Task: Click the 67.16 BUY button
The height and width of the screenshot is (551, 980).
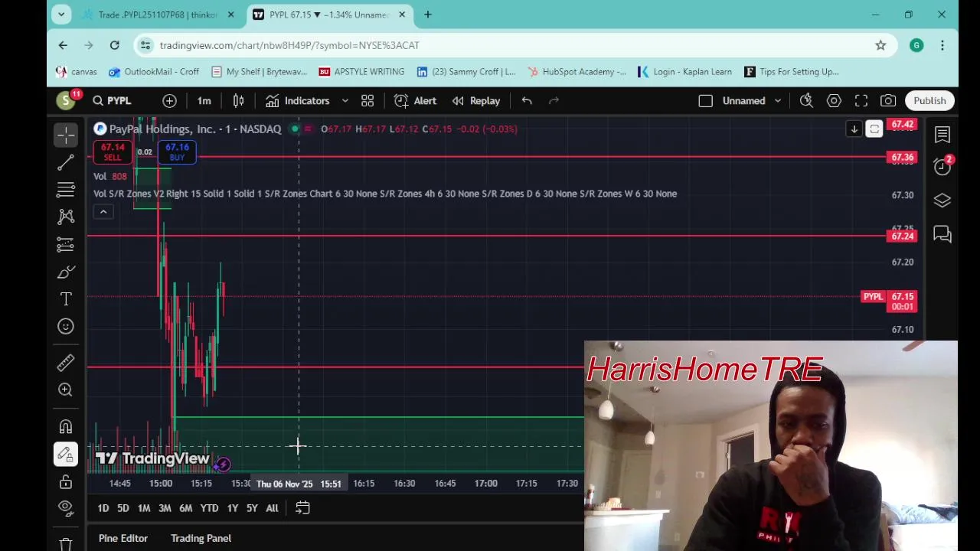Action: tap(177, 152)
